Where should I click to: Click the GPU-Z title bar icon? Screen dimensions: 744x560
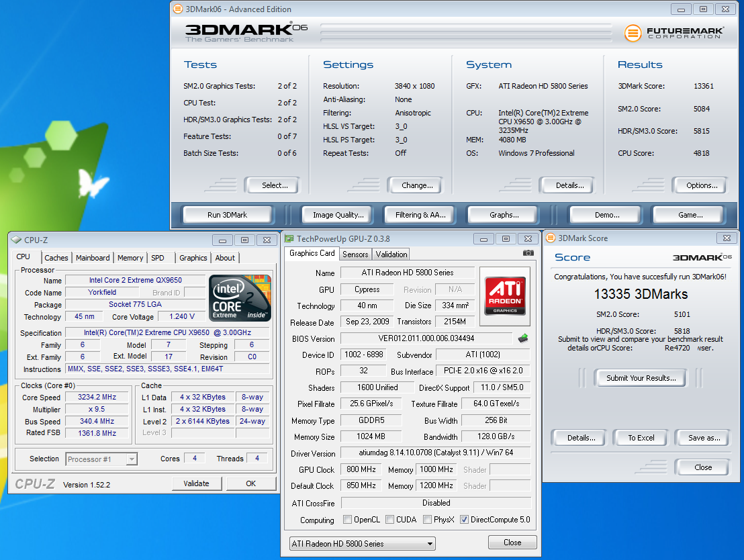(289, 239)
